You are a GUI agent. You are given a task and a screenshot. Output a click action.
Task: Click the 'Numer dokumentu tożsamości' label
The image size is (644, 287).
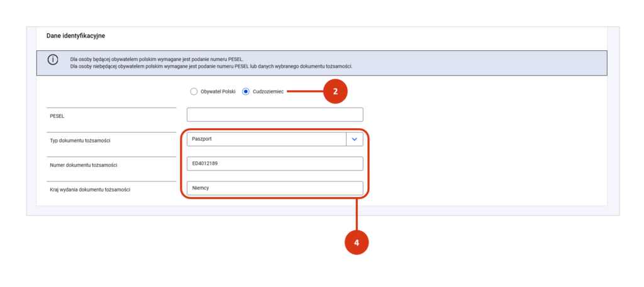[x=84, y=165]
